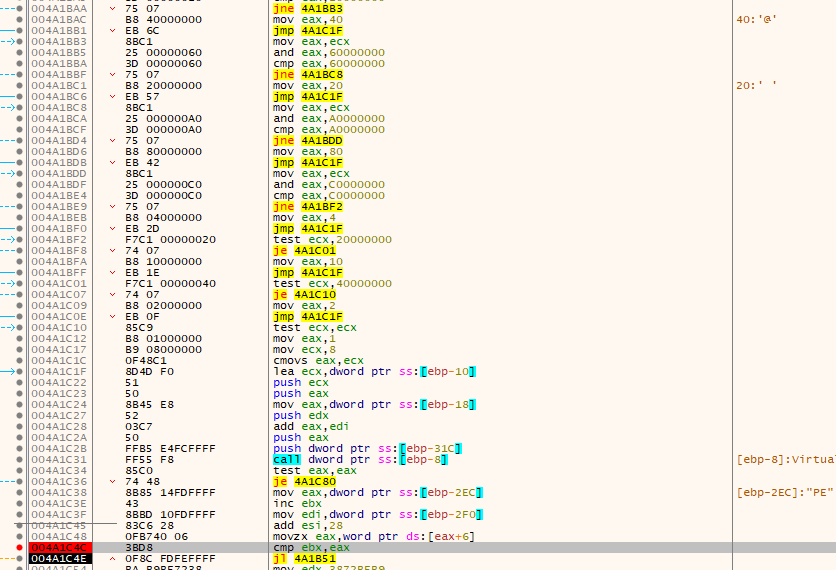Click the comment '[ebp-8]:Virtua'
Screen dimensions: 836x570
click(x=785, y=460)
